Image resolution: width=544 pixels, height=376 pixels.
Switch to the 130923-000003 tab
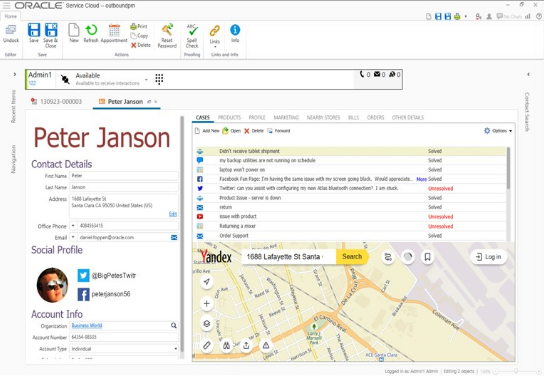(x=57, y=101)
